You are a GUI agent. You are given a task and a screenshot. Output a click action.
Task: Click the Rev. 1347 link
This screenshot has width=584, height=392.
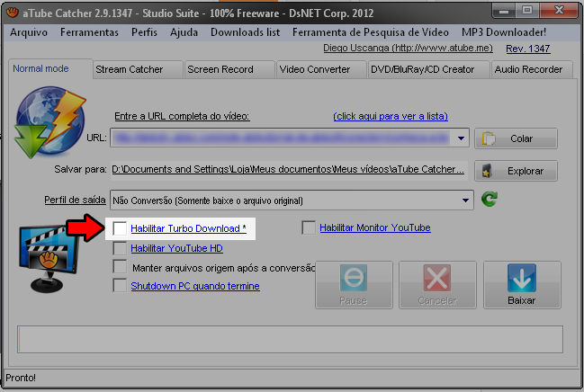[x=528, y=49]
